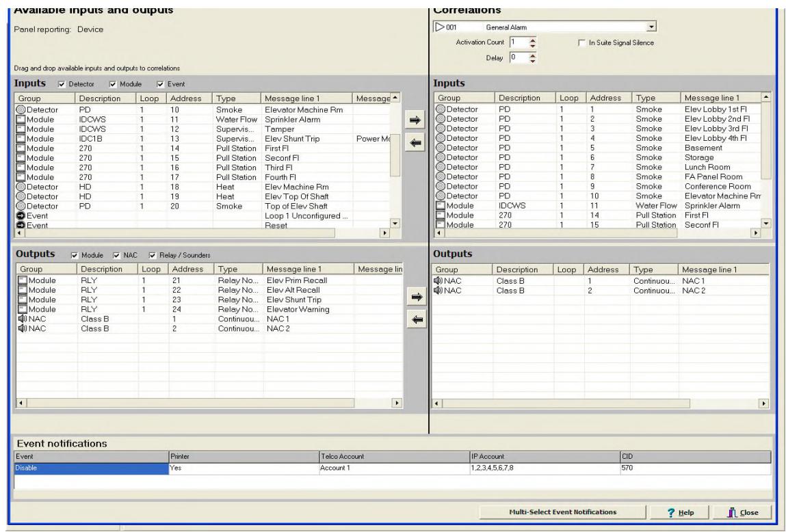The width and height of the screenshot is (786, 532).
Task: Open Multi-Select Event Notifications
Action: tap(562, 512)
